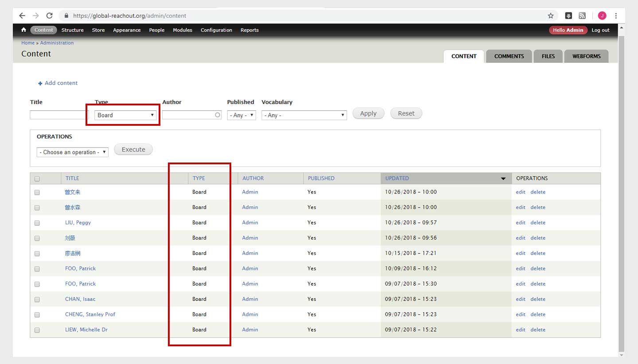
Task: Tick the checkbox for 曾水森 row
Action: pos(37,208)
